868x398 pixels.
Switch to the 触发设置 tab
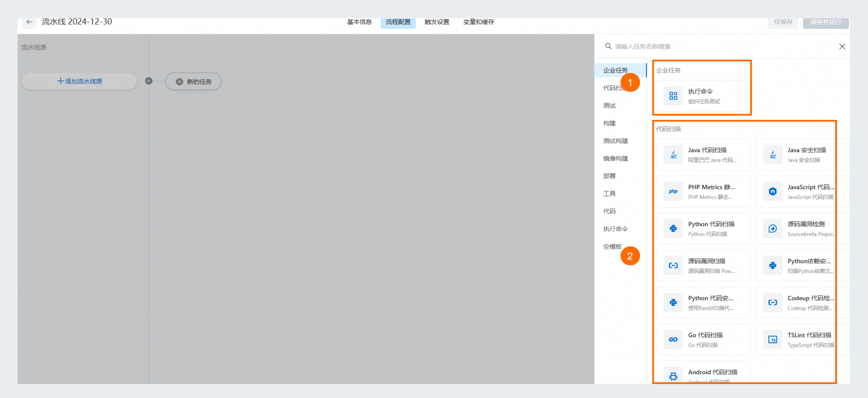436,22
